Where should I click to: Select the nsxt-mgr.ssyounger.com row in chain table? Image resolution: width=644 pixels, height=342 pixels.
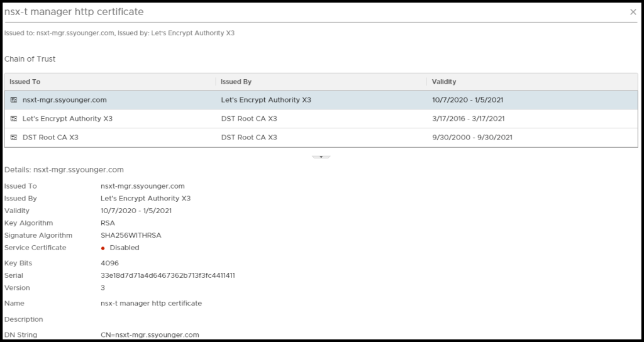pos(64,100)
